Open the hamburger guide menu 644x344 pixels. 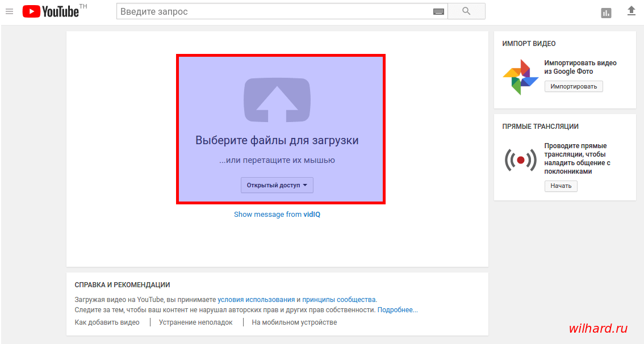[9, 11]
